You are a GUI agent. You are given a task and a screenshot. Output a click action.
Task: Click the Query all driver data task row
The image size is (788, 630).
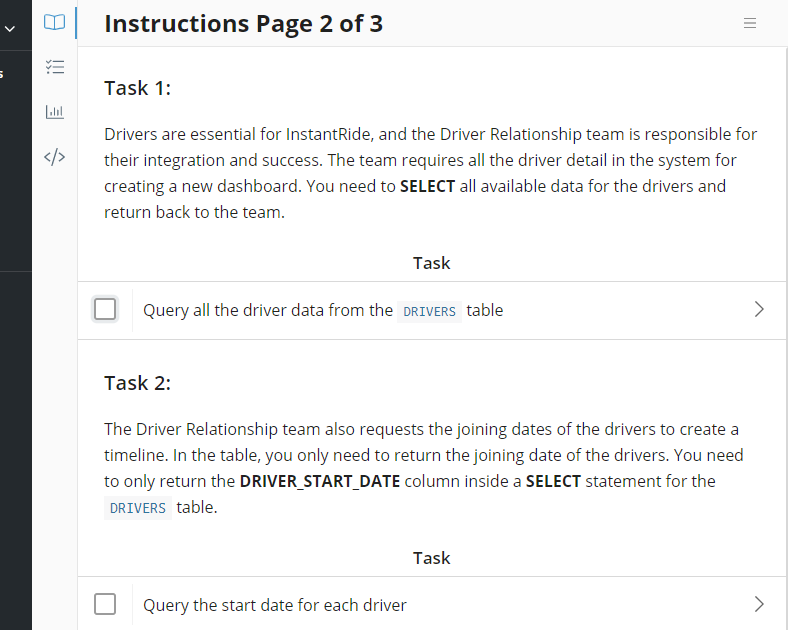(x=432, y=310)
